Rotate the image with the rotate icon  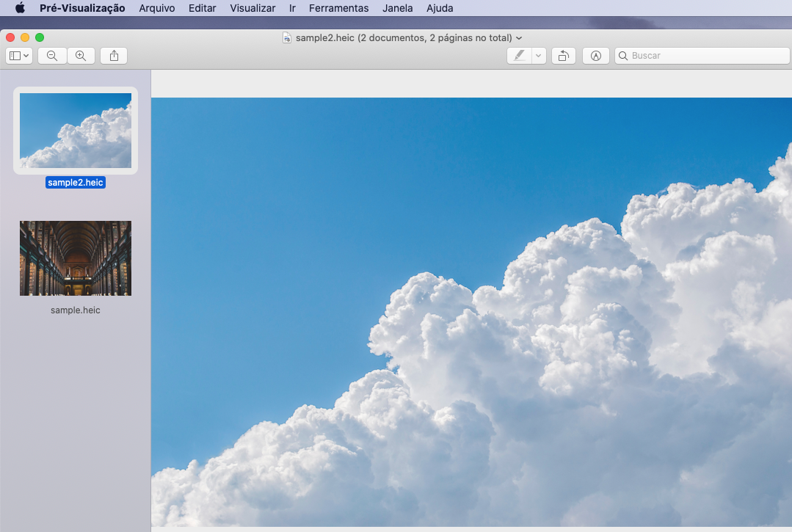(564, 56)
